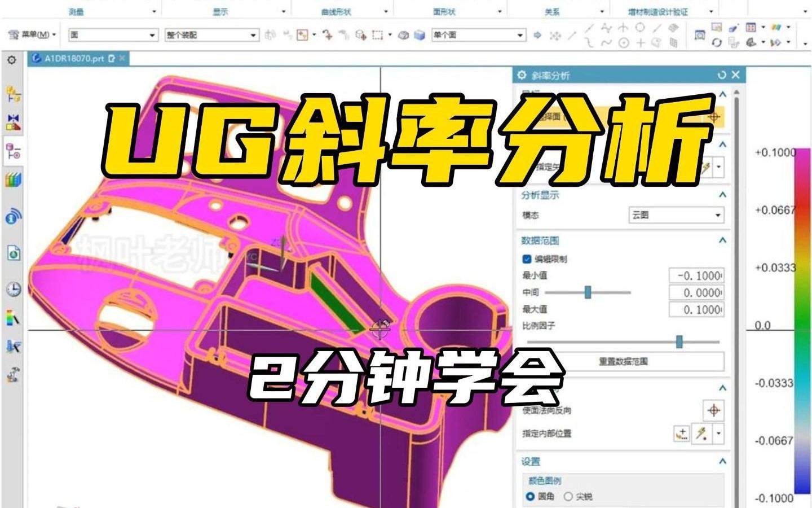The height and width of the screenshot is (508, 812).
Task: Select the lasso selection icon on the toolbar
Action: [376, 34]
